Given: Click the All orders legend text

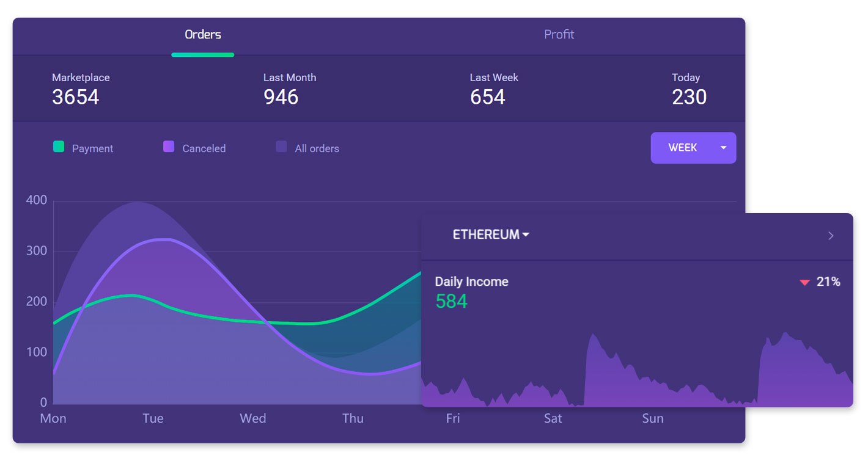Looking at the screenshot, I should pyautogui.click(x=317, y=148).
